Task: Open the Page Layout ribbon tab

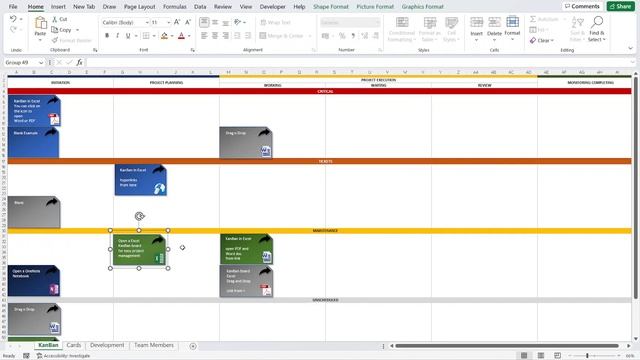Action: tap(140, 7)
